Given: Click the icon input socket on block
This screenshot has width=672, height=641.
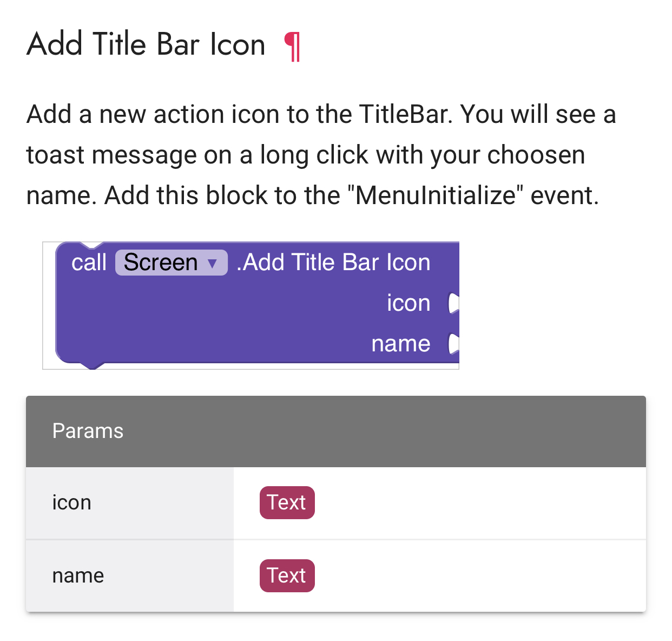Looking at the screenshot, I should tap(453, 303).
